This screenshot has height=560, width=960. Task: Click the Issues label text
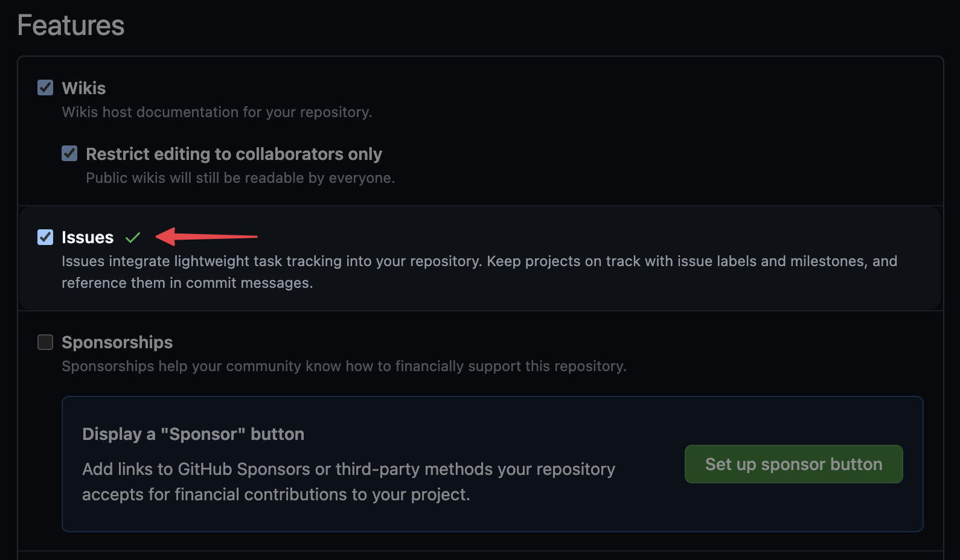point(88,237)
